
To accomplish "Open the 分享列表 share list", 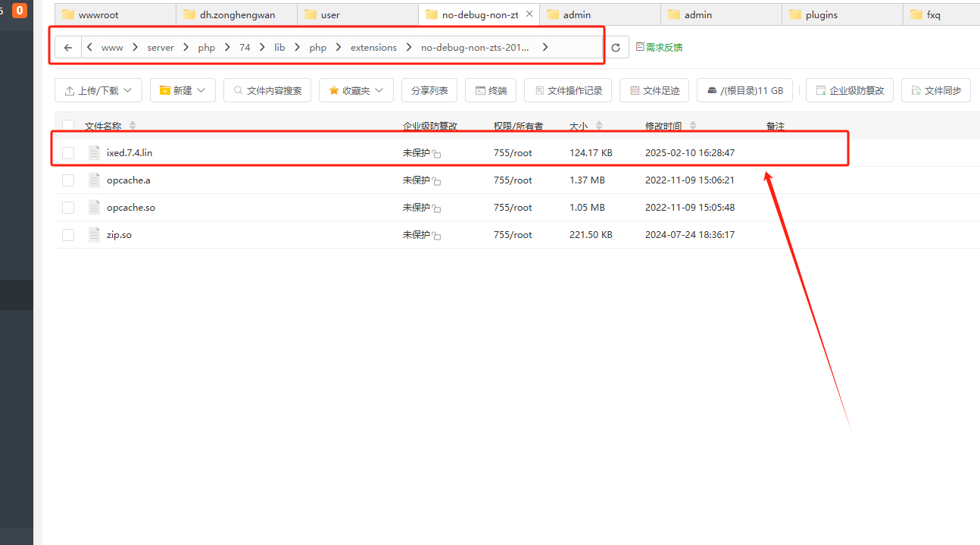I will pos(429,90).
